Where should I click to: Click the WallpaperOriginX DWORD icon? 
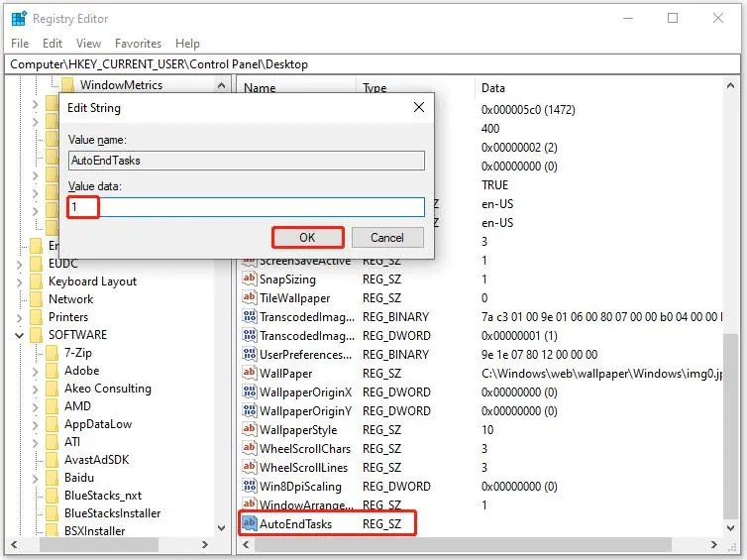pos(249,392)
